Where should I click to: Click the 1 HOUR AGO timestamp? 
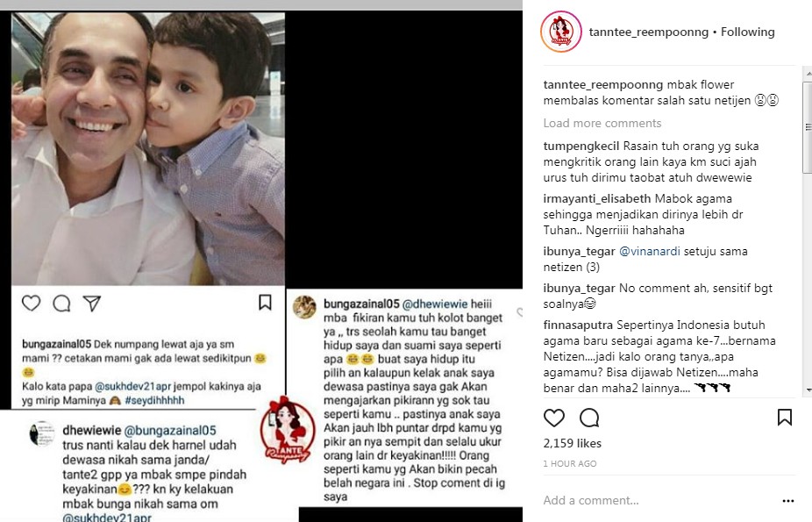point(570,464)
